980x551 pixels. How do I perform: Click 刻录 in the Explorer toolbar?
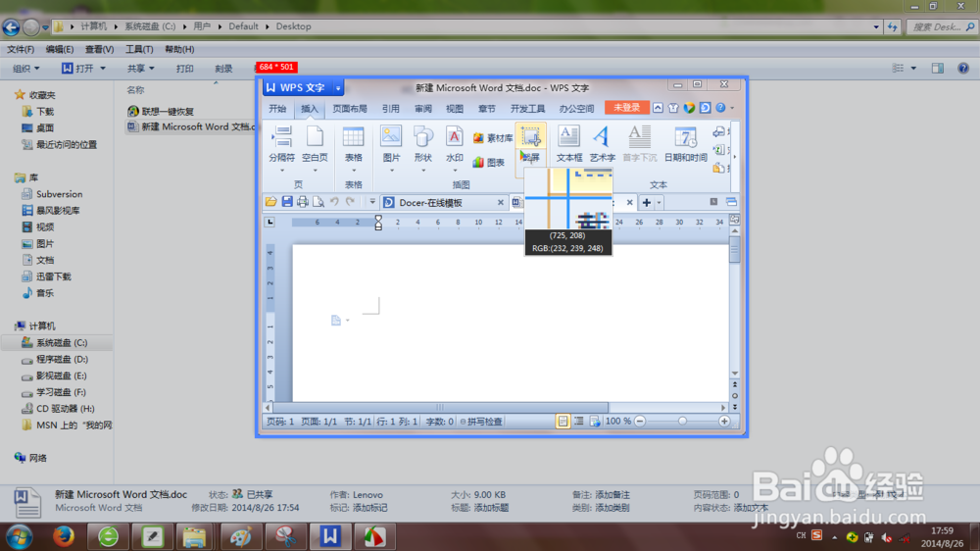(x=223, y=69)
